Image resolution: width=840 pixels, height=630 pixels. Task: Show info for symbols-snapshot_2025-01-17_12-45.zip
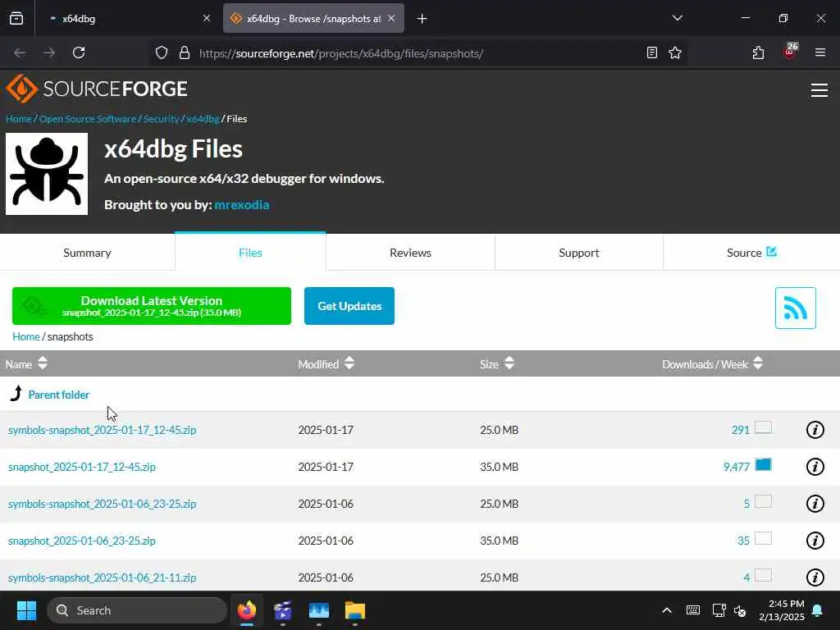tap(815, 430)
